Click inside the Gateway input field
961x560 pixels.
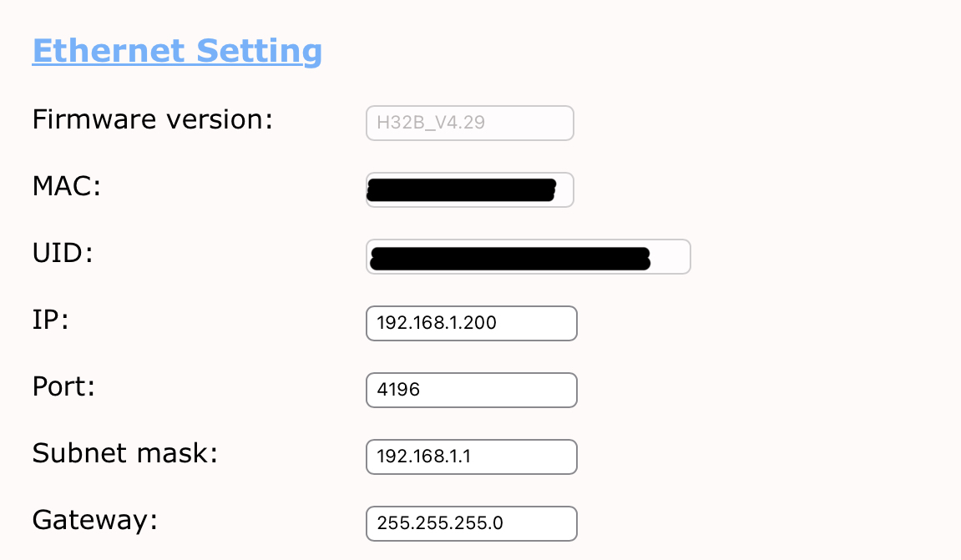pos(471,523)
